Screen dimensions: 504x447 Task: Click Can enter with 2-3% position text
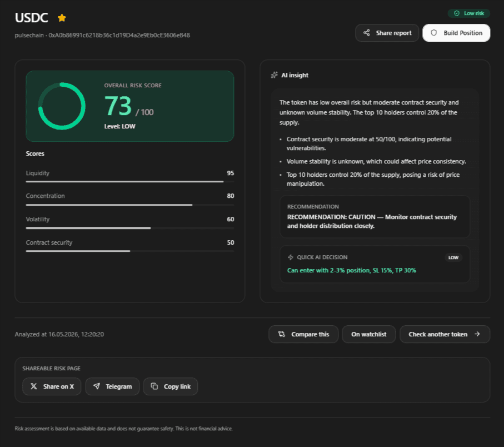coord(352,270)
